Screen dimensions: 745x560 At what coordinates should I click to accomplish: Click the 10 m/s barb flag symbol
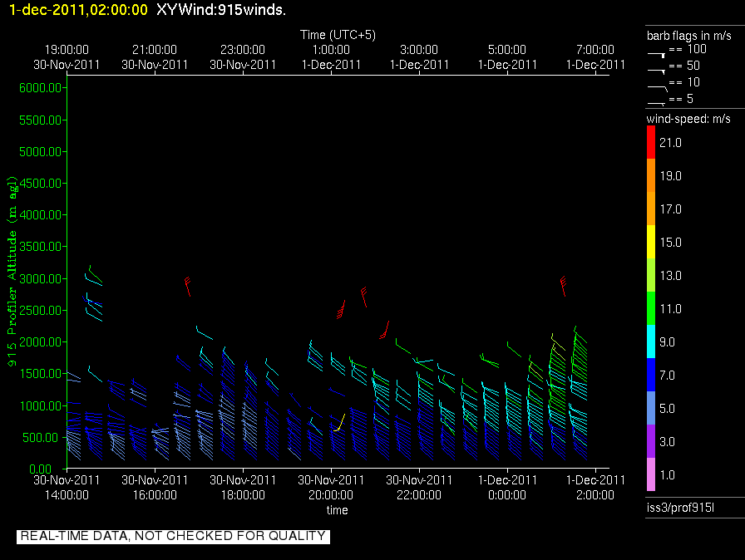coord(657,88)
